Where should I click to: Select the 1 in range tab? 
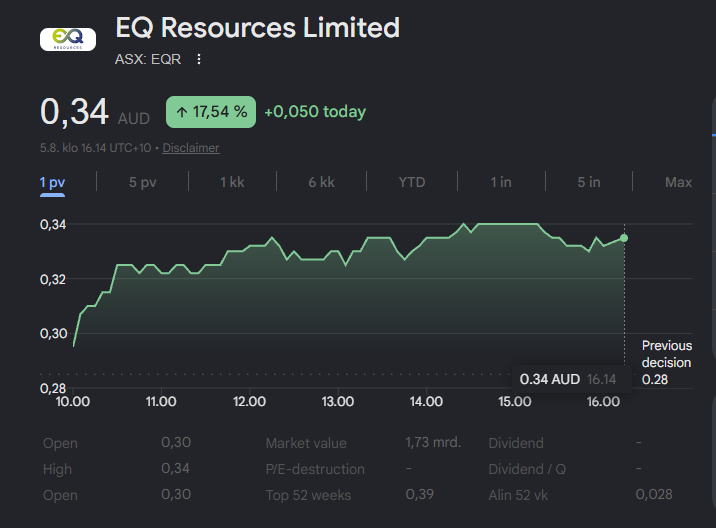point(501,182)
